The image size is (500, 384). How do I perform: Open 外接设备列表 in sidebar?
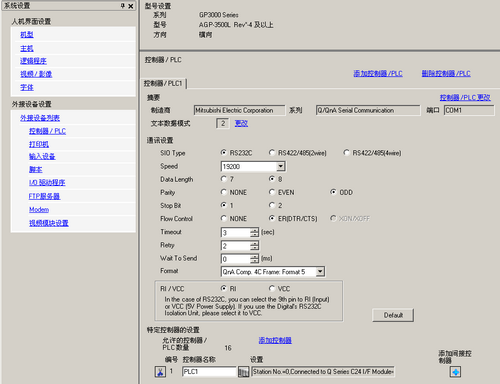(x=40, y=118)
